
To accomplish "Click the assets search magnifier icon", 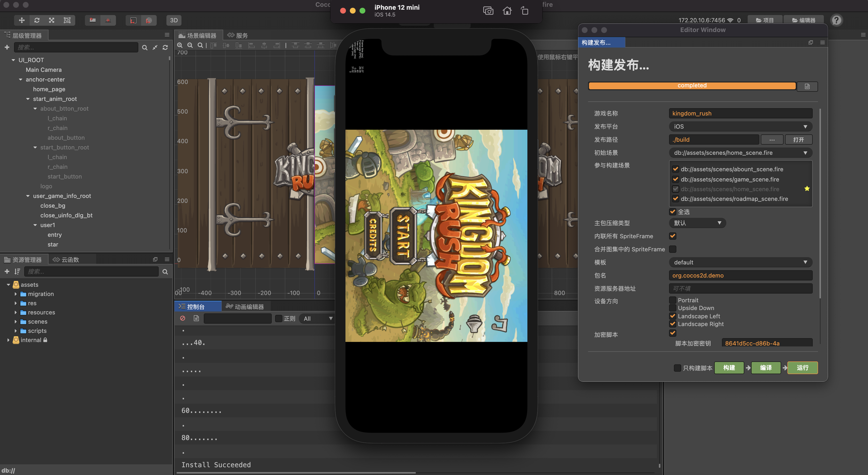I will tap(165, 271).
